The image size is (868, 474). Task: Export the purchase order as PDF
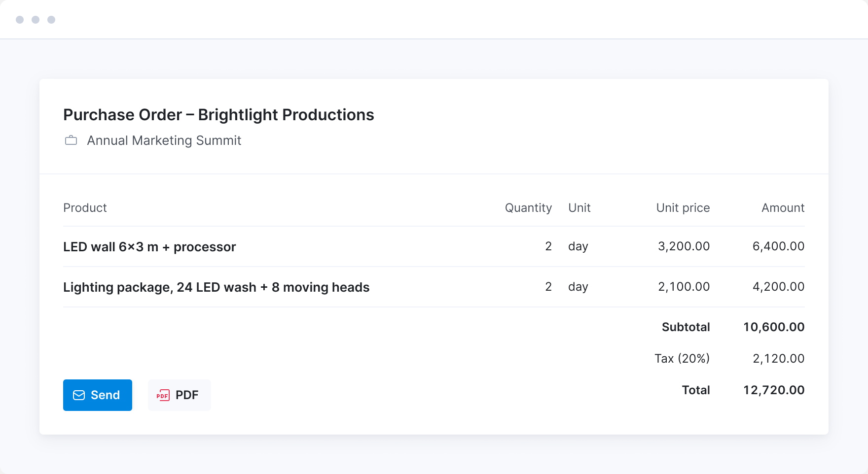point(180,395)
